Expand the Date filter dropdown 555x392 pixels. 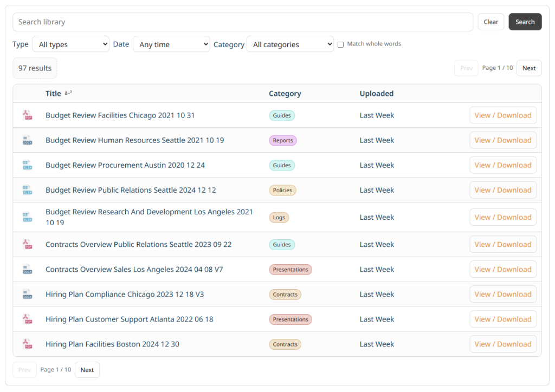171,44
